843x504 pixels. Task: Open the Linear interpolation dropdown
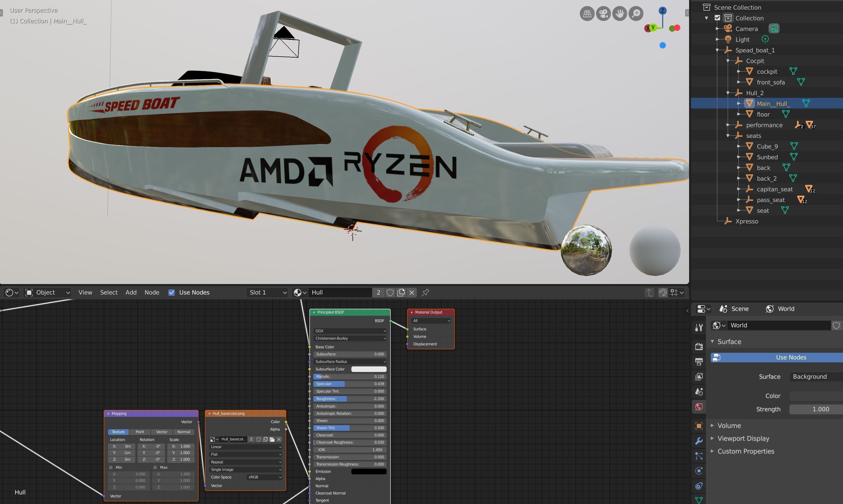click(x=246, y=447)
